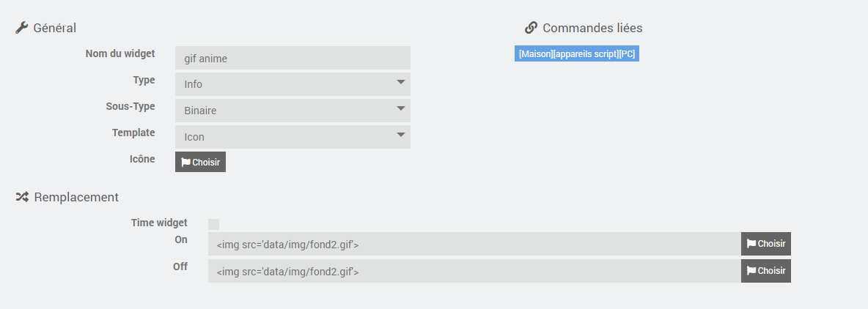Screen dimensions: 868x309
Task: Open the Template dropdown showing Icon
Action: (x=293, y=136)
